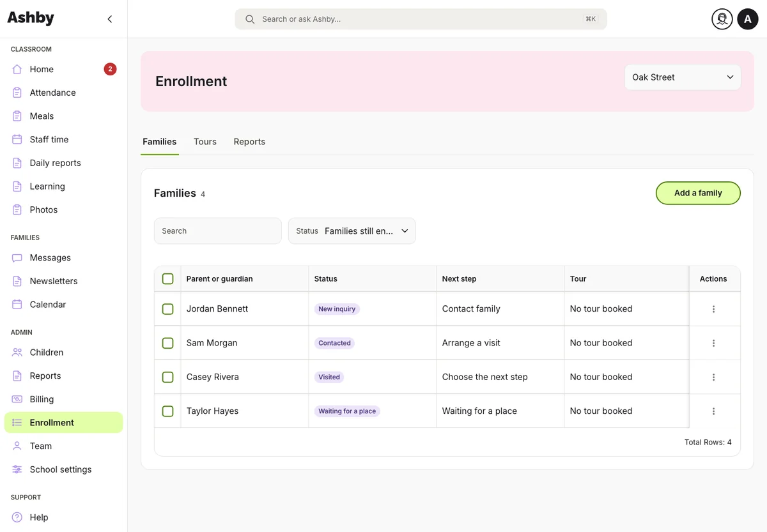Screen dimensions: 767x532
Task: Select the Jordan Bennett row checkbox
Action: (x=167, y=309)
